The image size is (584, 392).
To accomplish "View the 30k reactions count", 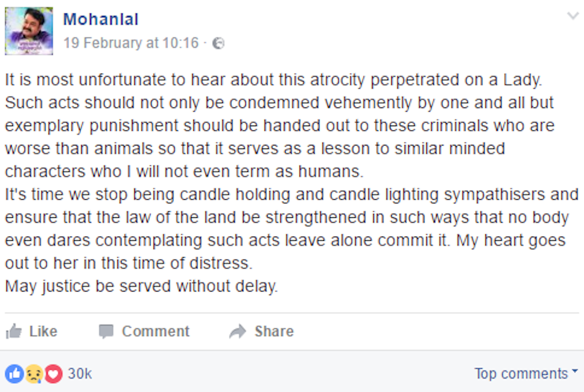I will [79, 374].
